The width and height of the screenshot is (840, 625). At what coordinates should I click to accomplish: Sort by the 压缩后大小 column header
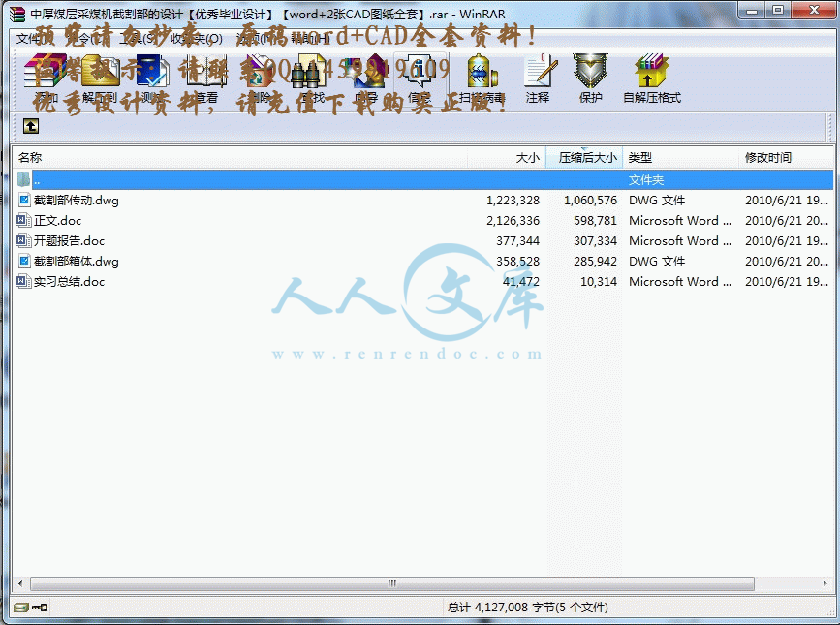tap(584, 157)
